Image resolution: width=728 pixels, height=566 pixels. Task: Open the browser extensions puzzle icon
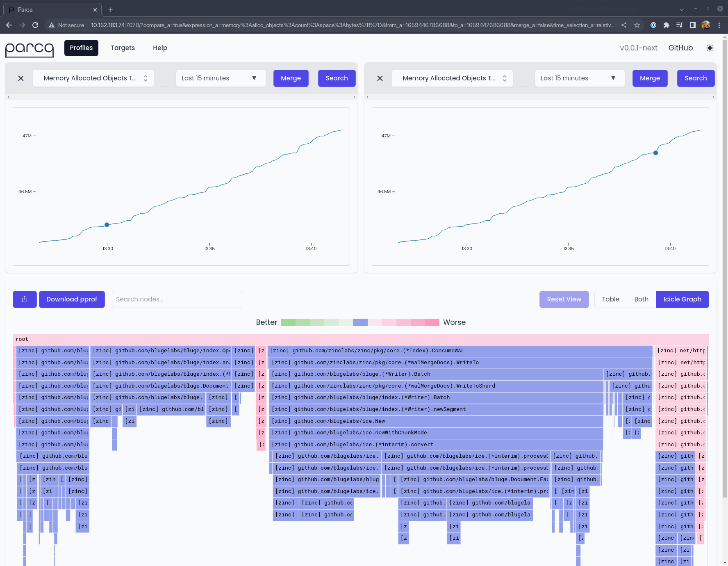[x=667, y=25]
